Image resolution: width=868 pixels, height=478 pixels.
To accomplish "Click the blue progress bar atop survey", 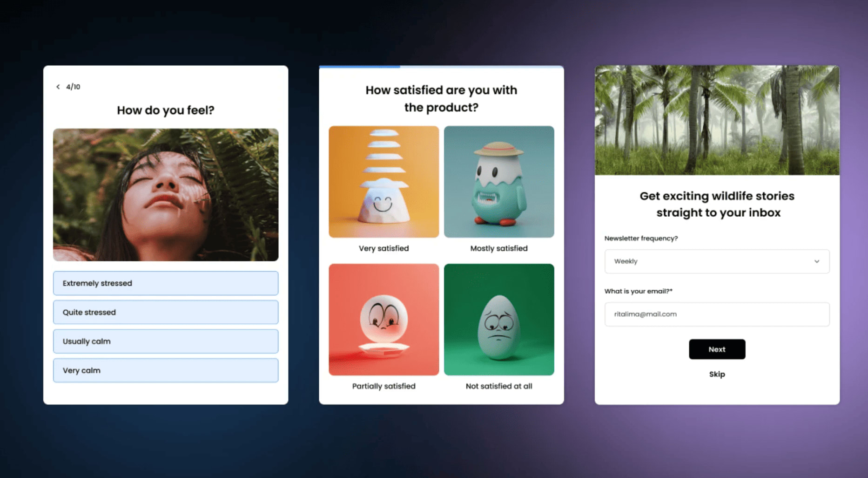I will click(359, 67).
